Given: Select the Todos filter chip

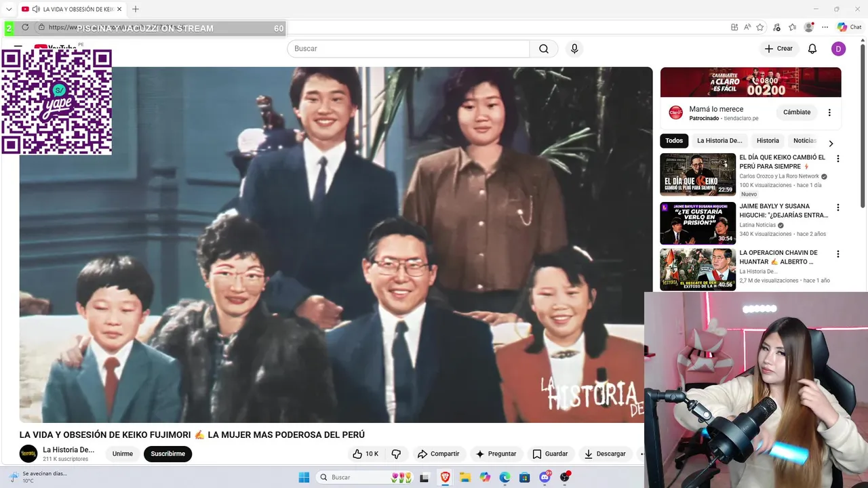Looking at the screenshot, I should pyautogui.click(x=674, y=141).
